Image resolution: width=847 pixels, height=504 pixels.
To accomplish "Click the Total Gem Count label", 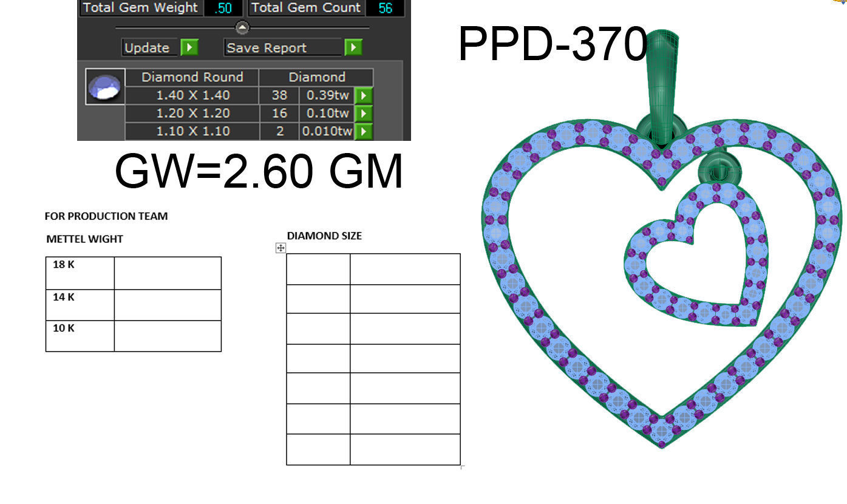I will point(306,8).
